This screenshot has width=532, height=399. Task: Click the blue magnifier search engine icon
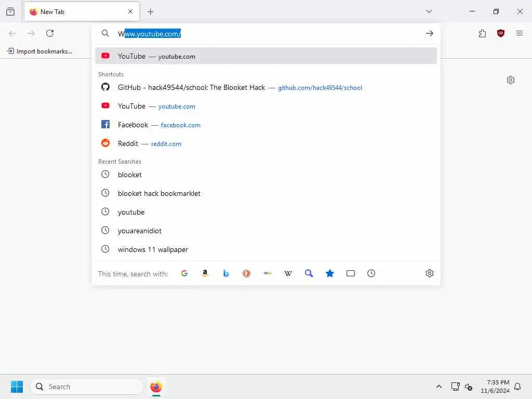point(309,273)
